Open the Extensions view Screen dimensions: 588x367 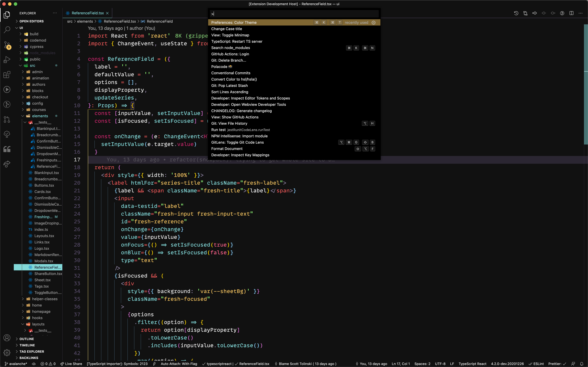[x=7, y=75]
